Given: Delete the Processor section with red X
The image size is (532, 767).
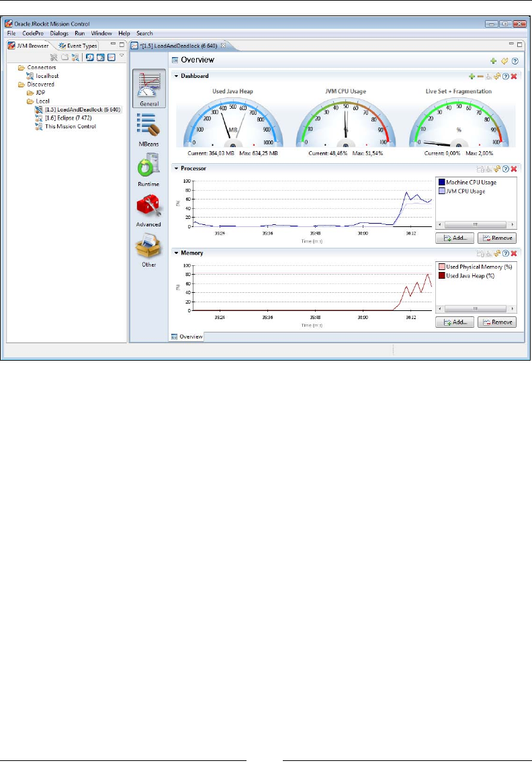Looking at the screenshot, I should pyautogui.click(x=514, y=169).
